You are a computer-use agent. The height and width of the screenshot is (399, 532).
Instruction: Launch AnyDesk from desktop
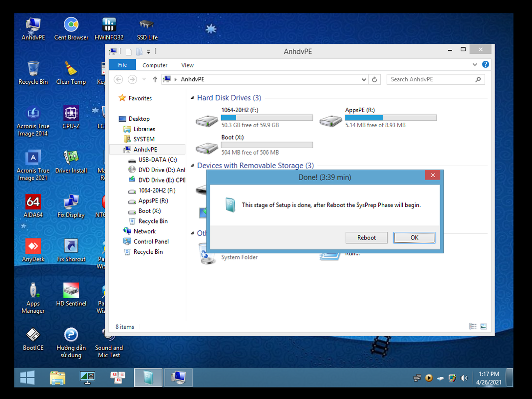(33, 250)
